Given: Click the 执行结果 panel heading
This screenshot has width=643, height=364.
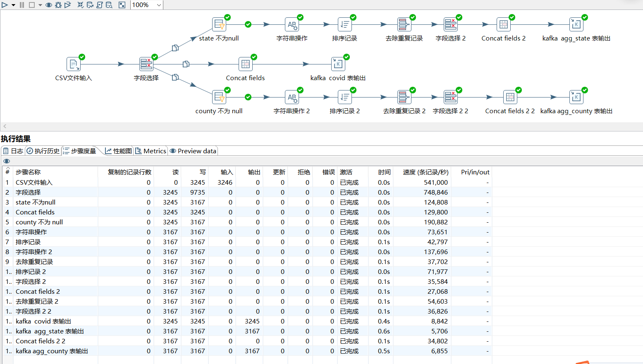Looking at the screenshot, I should (x=16, y=139).
